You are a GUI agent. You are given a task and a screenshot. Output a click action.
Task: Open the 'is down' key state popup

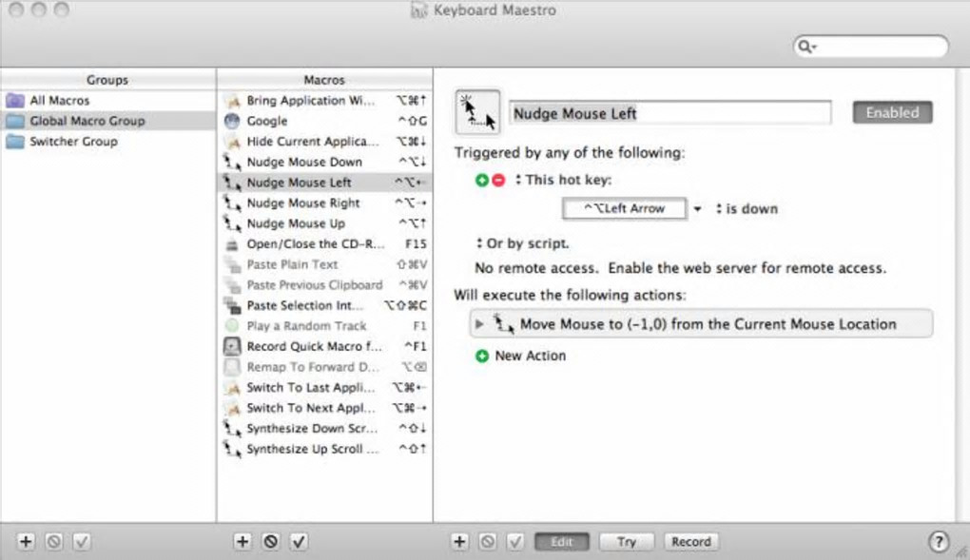[747, 209]
